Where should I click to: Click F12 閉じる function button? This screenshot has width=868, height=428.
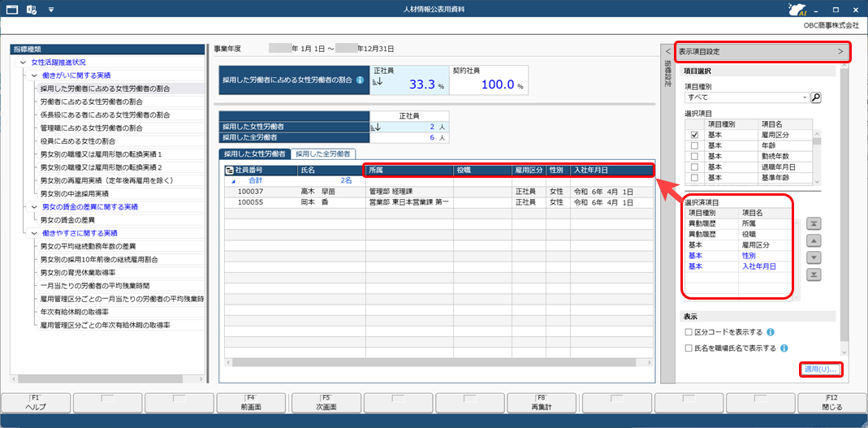coord(832,403)
